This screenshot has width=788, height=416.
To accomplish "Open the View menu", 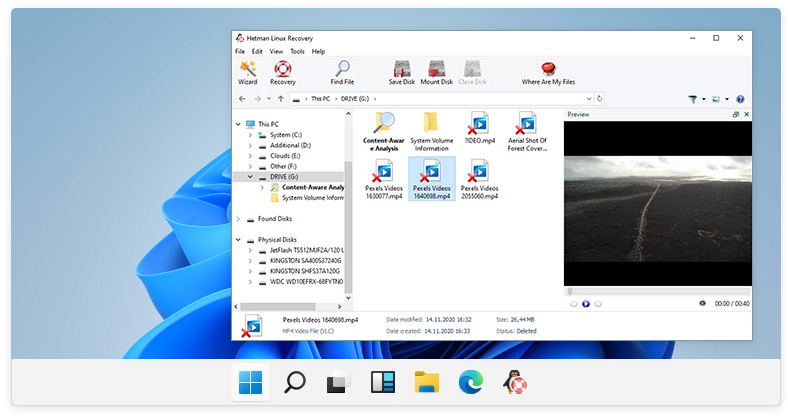I will (x=276, y=51).
